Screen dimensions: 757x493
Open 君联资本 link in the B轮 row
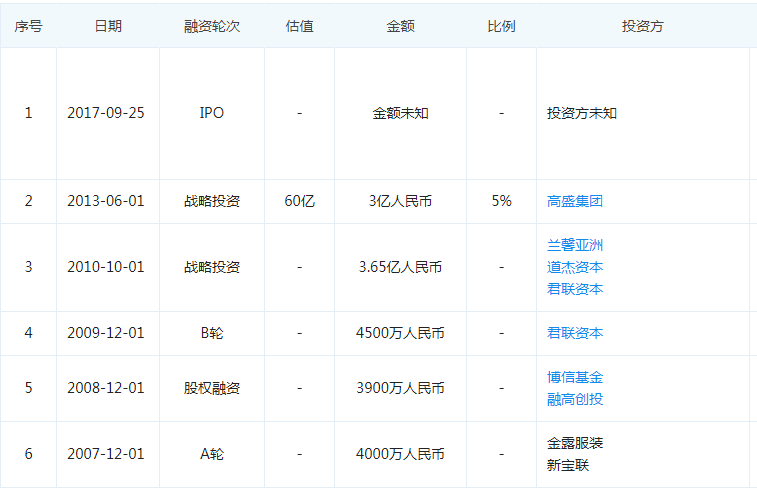coord(575,333)
